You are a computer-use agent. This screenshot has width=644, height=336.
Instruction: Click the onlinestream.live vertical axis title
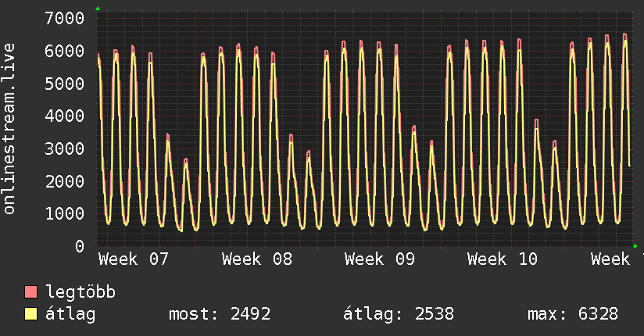point(9,129)
